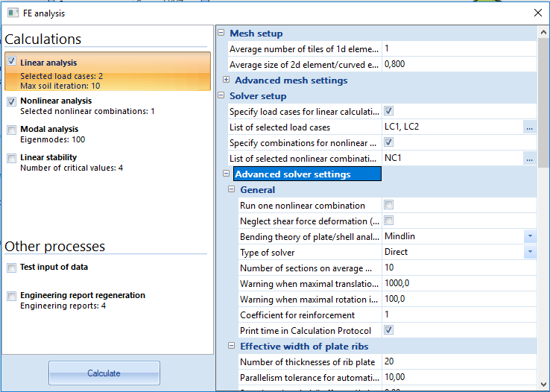The width and height of the screenshot is (550, 392).
Task: Toggle Print time in Calculation Protocol
Action: (388, 330)
